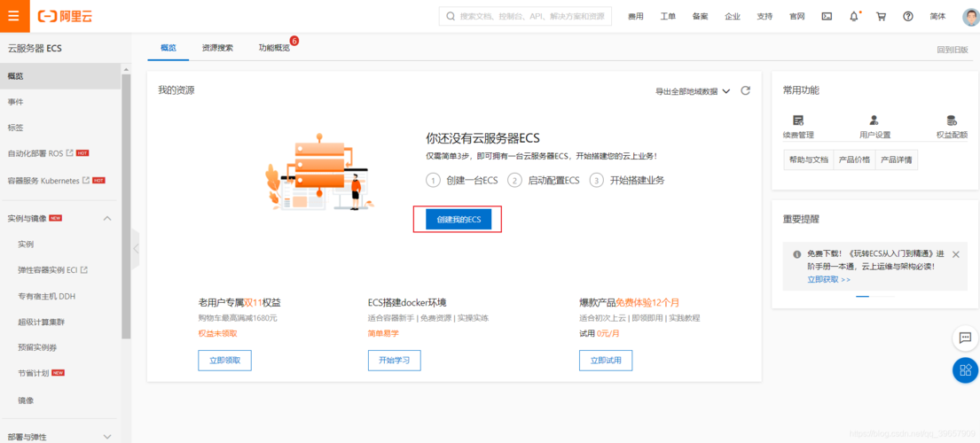The height and width of the screenshot is (443, 980).
Task: Click the 帮助与文档 button
Action: [809, 159]
